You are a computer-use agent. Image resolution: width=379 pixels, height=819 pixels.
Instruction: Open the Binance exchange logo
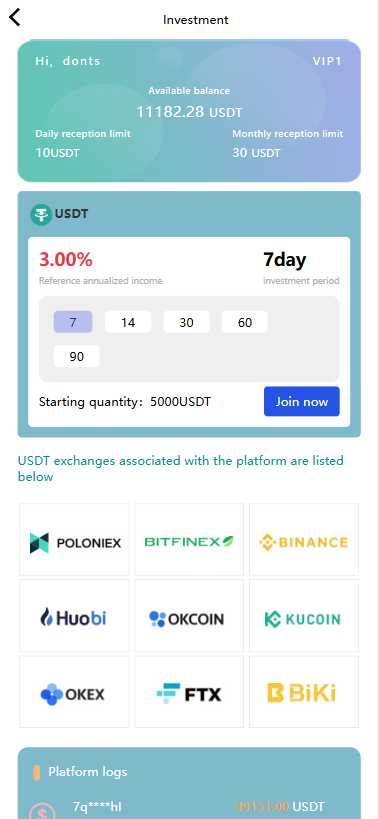(304, 540)
